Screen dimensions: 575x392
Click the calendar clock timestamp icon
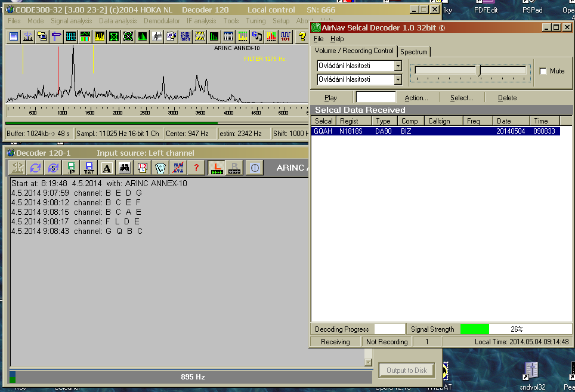pyautogui.click(x=143, y=168)
